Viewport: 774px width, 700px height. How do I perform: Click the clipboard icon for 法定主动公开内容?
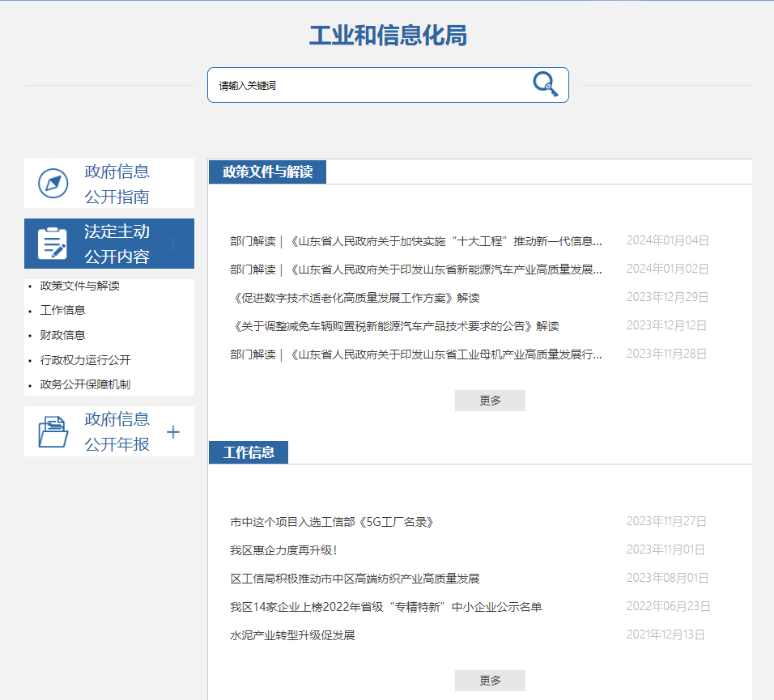click(53, 244)
